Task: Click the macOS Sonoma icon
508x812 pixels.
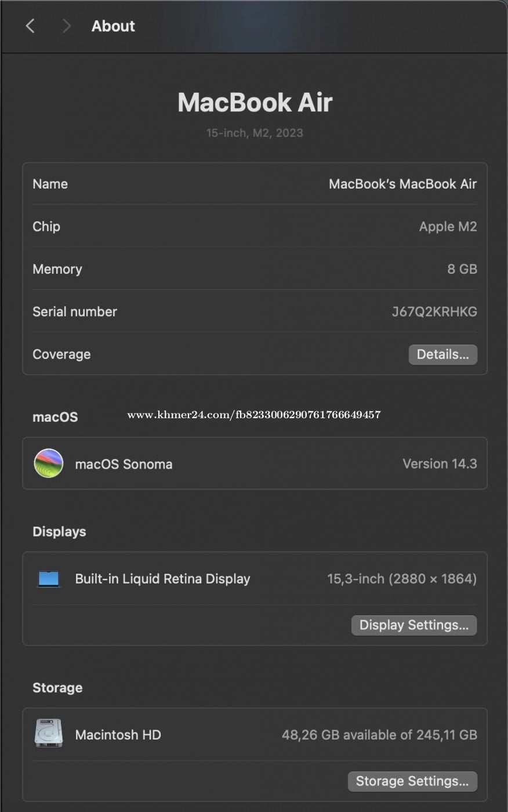Action: point(49,463)
